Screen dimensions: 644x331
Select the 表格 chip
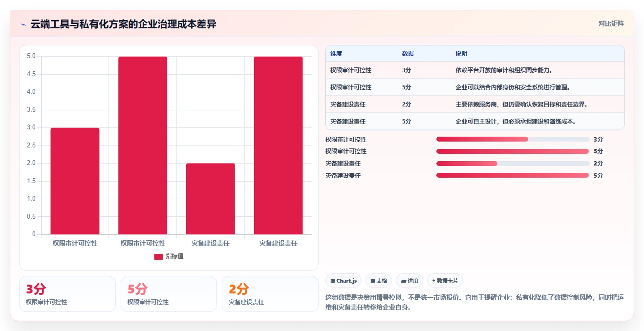pyautogui.click(x=379, y=281)
